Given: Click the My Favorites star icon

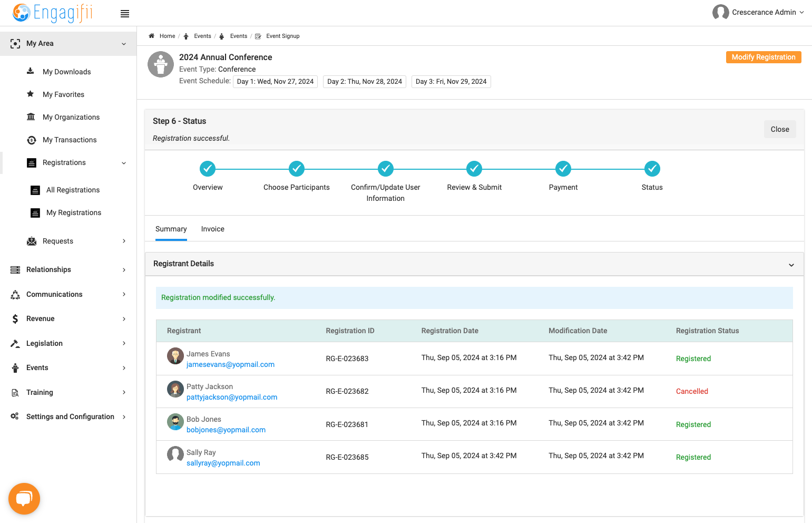Looking at the screenshot, I should (31, 94).
